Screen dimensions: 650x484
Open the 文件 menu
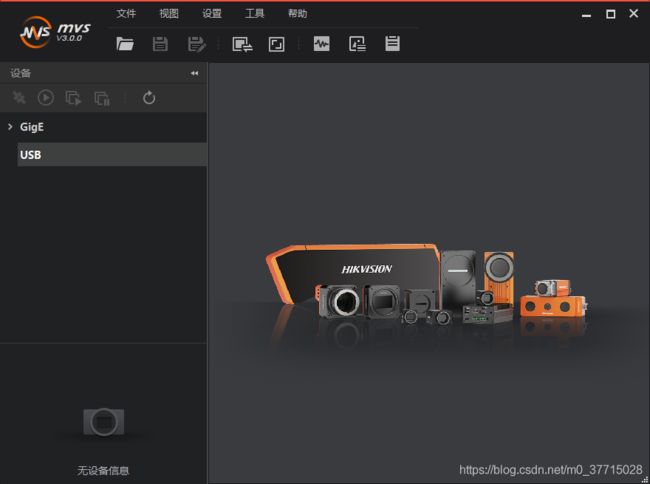pos(126,14)
